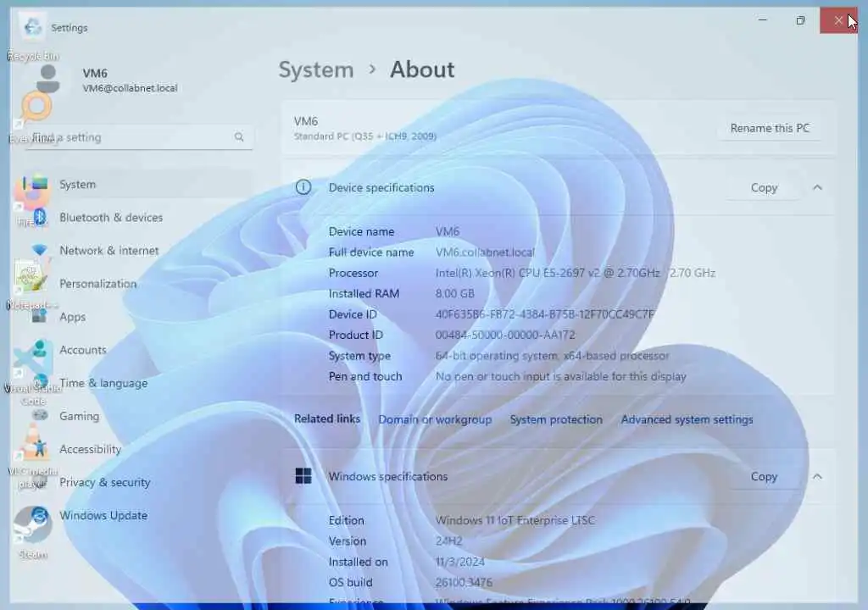868x610 pixels.
Task: Click the user profile avatar picture
Action: pos(48,79)
